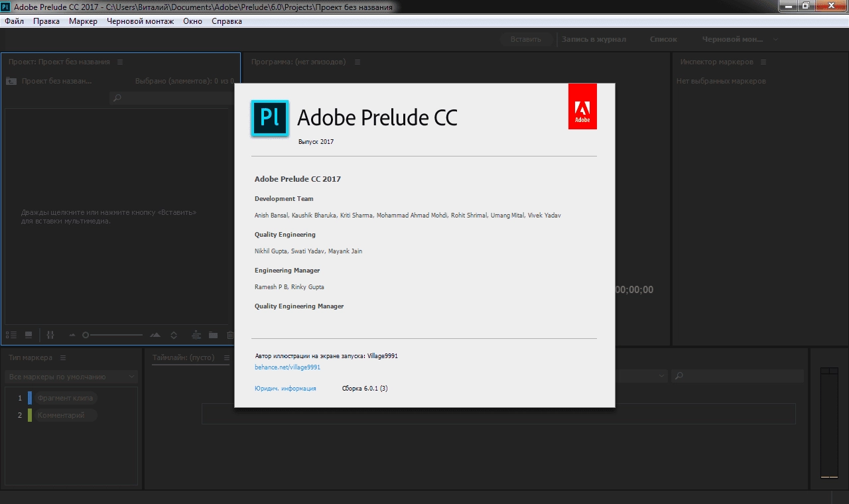849x504 pixels.
Task: Click the zoom out thumbnails mountain icon
Action: pos(72,336)
